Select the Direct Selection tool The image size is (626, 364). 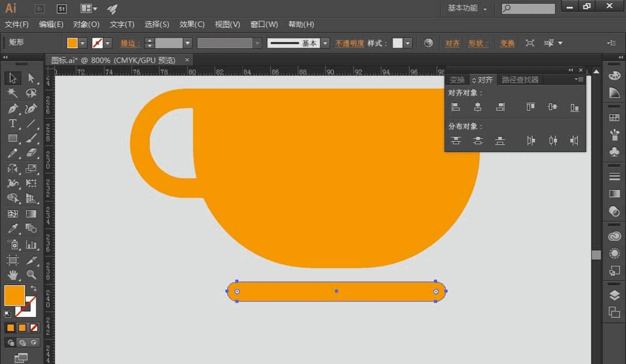[x=31, y=78]
